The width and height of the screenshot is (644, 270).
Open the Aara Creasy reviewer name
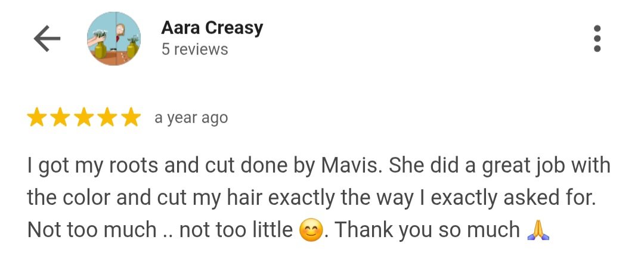212,28
